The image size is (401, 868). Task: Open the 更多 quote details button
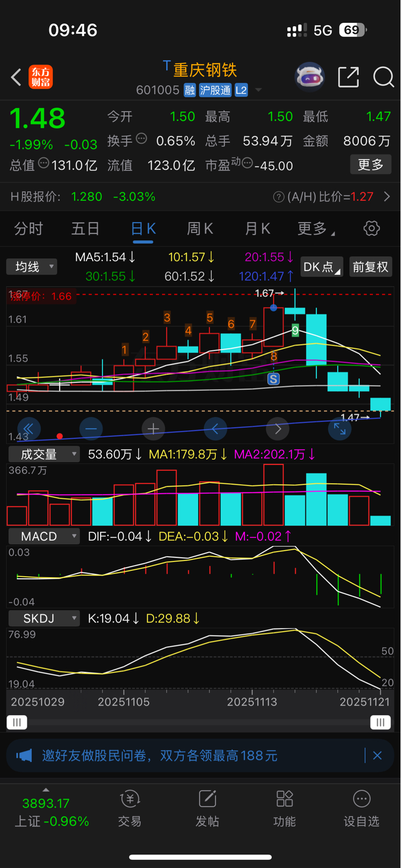(x=371, y=165)
